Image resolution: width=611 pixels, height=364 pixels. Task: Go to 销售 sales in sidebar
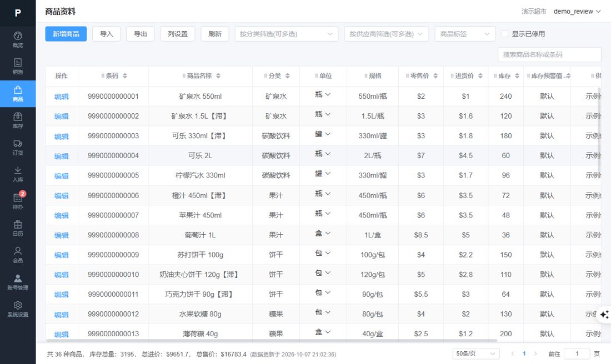click(18, 67)
